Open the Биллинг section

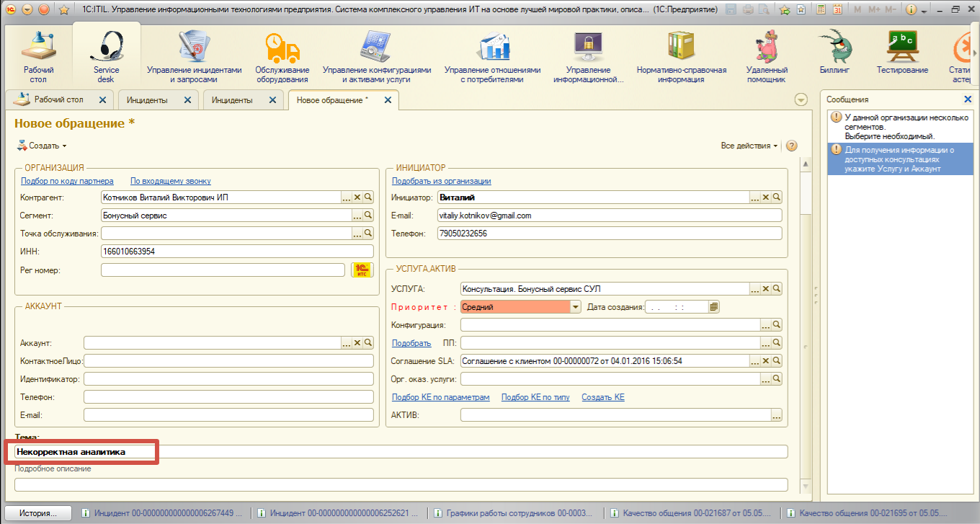(834, 50)
